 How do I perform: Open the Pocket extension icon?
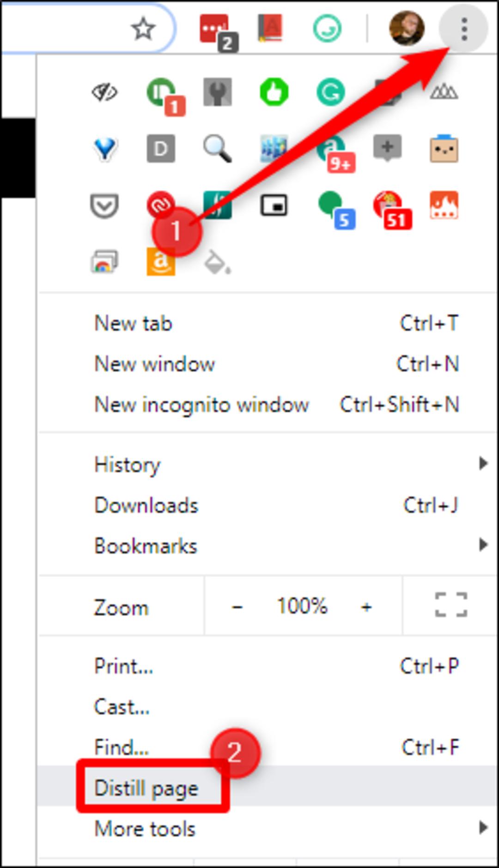(x=104, y=205)
